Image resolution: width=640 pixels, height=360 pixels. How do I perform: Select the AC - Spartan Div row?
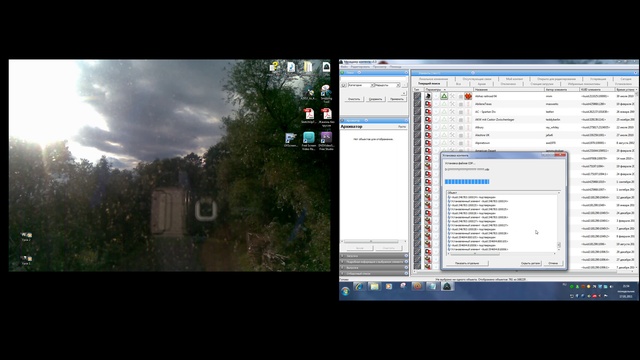(x=524, y=112)
